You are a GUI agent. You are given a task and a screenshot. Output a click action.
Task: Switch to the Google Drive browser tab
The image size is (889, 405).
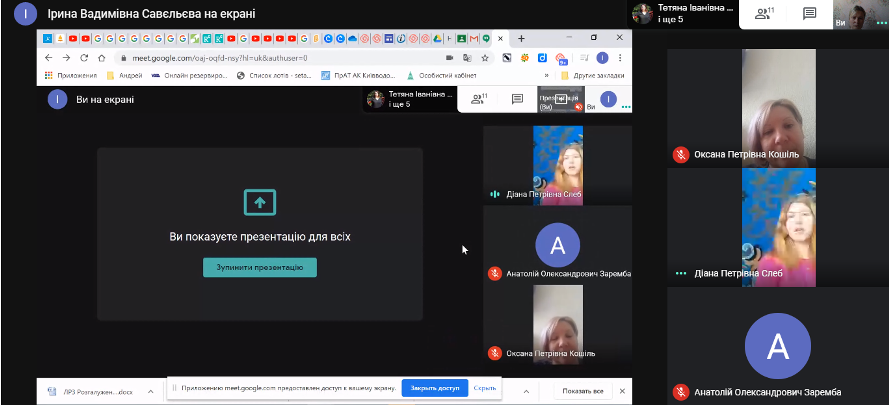tap(437, 39)
